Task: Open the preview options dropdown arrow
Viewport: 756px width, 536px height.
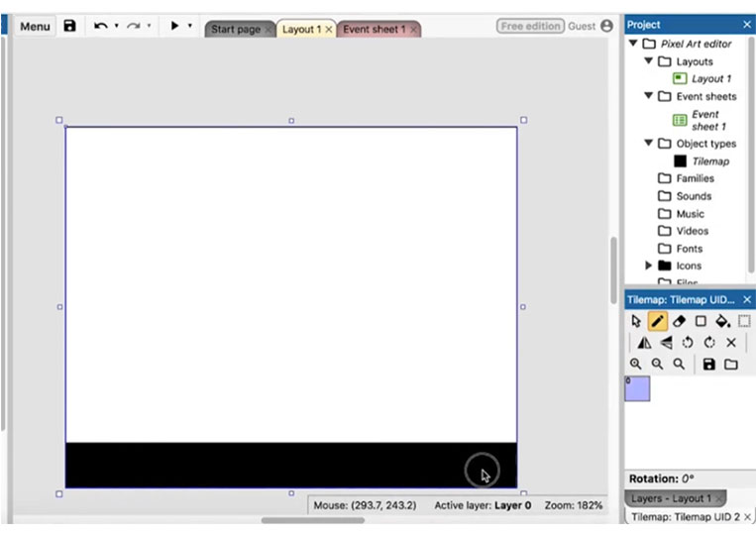Action: coord(190,26)
